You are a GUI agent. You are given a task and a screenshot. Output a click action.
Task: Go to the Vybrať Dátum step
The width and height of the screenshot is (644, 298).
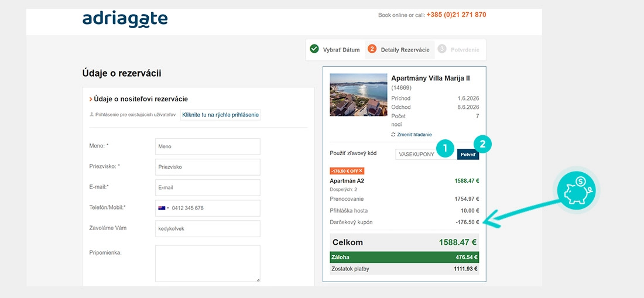[x=341, y=50]
